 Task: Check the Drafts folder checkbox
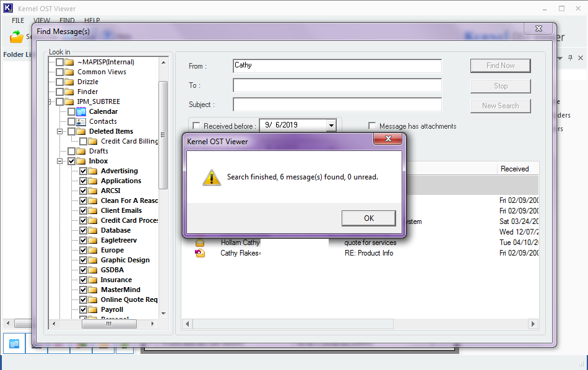pos(72,151)
